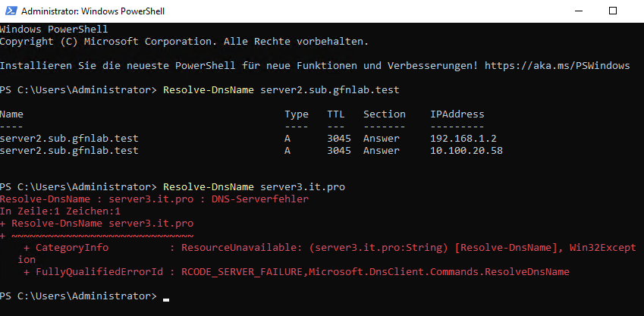Click the window title 'Administrator: Windows PowerShell'
The image size is (644, 316).
pos(93,12)
